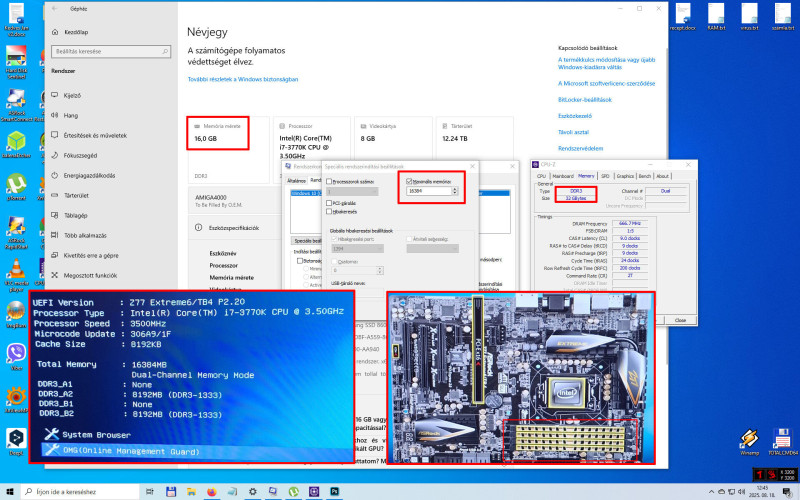Open the Eszközkezelő link
The image size is (800, 500).
[x=575, y=116]
